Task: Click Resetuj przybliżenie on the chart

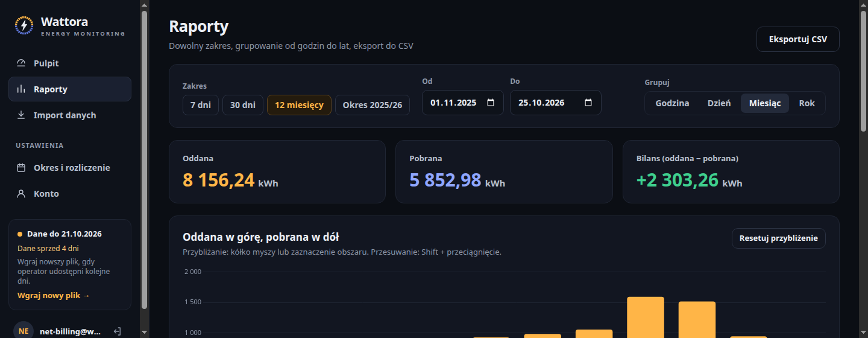Action: tap(779, 238)
